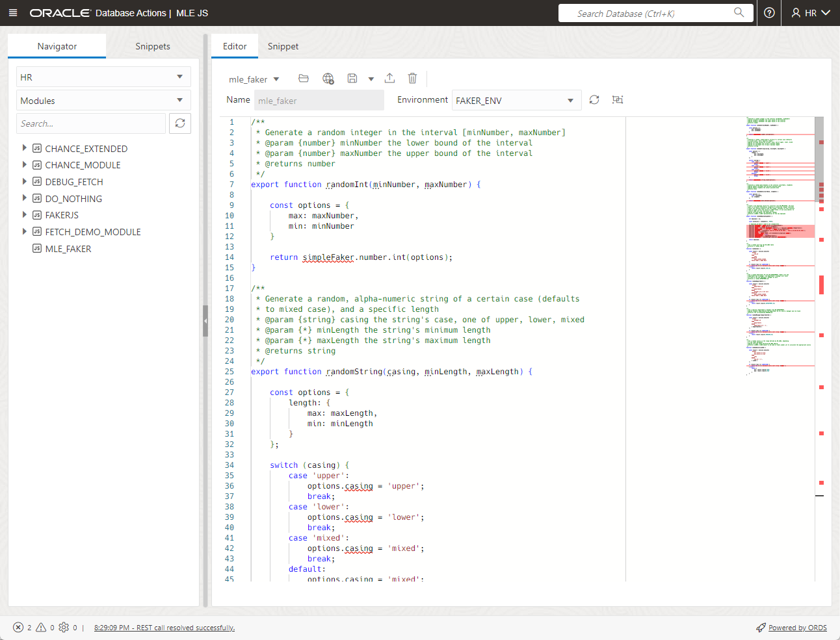The image size is (840, 640).
Task: Select the Editor tab
Action: click(x=235, y=46)
